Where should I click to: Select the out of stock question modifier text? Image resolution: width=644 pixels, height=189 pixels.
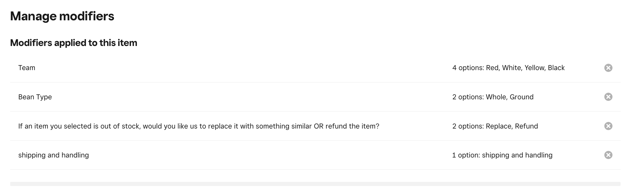click(x=199, y=126)
